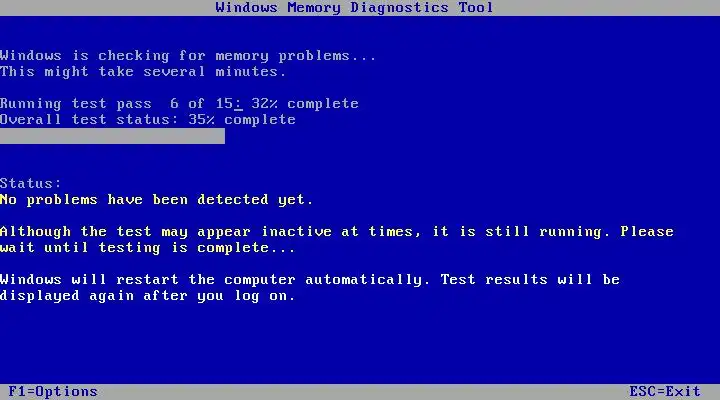Click 'displayed again after you log on.' text
The height and width of the screenshot is (400, 720).
[147, 296]
